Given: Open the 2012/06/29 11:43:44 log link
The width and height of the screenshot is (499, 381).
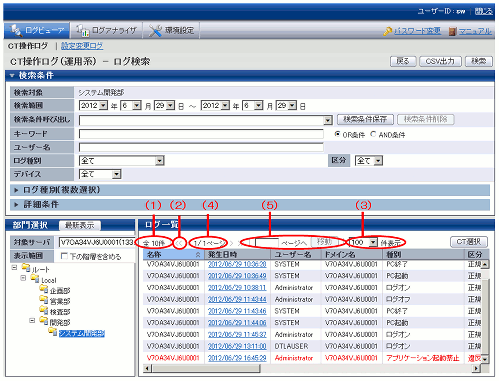Looking at the screenshot, I should (x=237, y=299).
